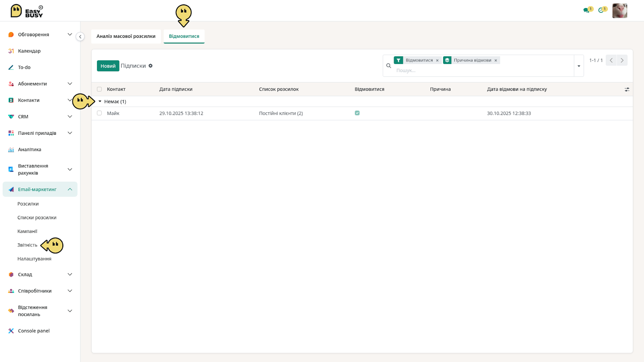Expand the Обговорення chevron
The image size is (644, 362).
tap(70, 35)
